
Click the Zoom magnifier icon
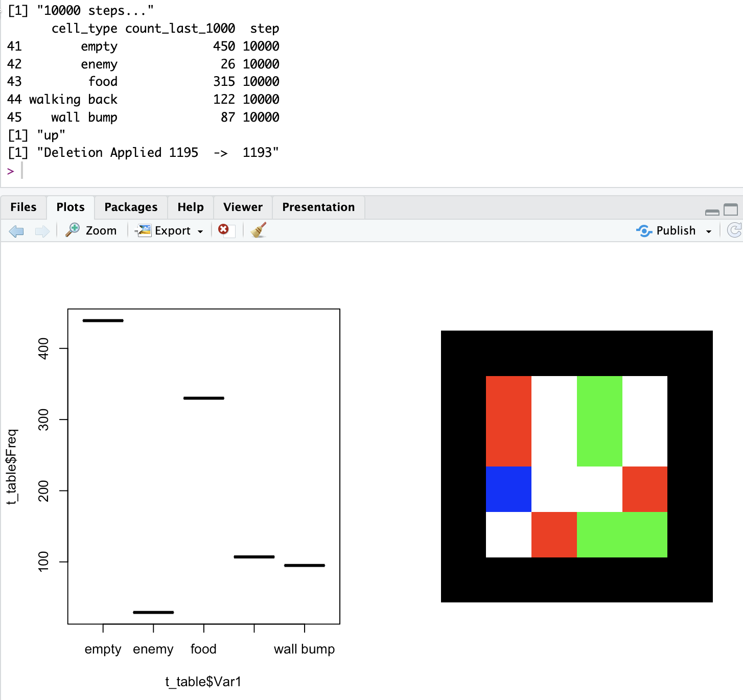[73, 230]
